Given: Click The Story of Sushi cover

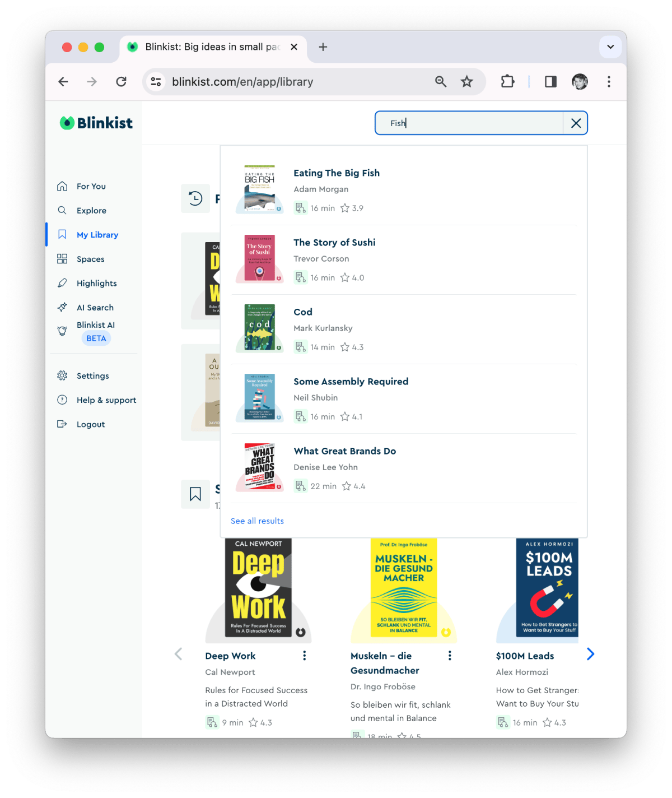Looking at the screenshot, I should 260,258.
